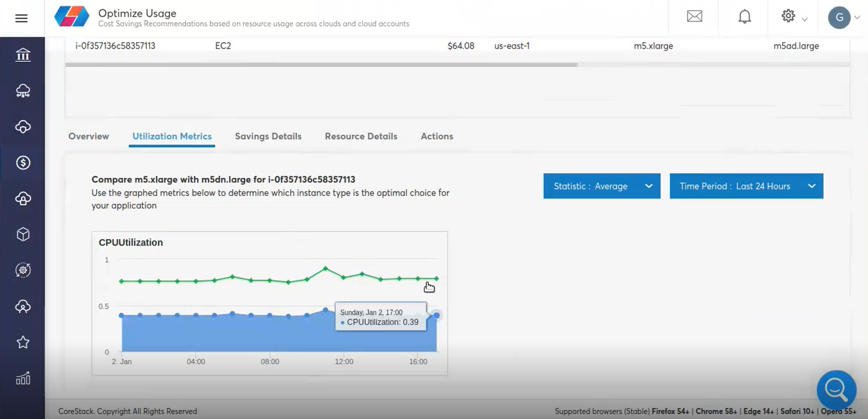Click the CPUUtilization: 0.39 tooltip value
This screenshot has height=419, width=868.
click(x=382, y=322)
